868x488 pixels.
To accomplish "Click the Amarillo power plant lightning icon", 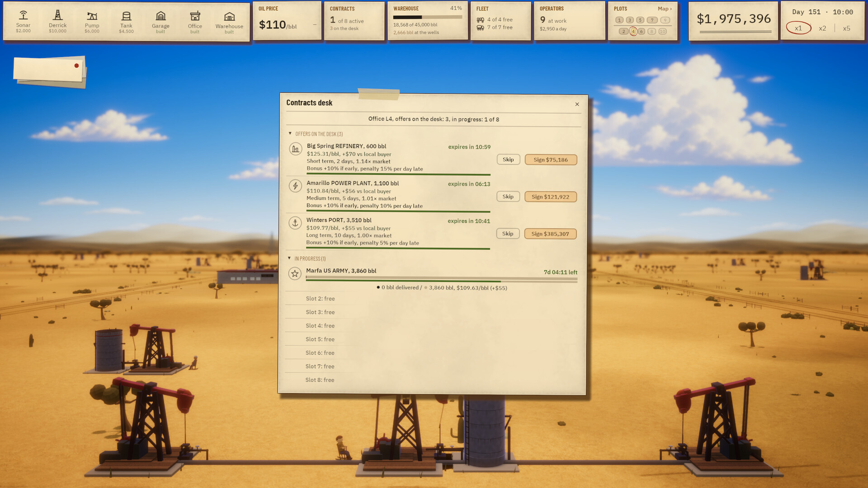I will click(295, 186).
